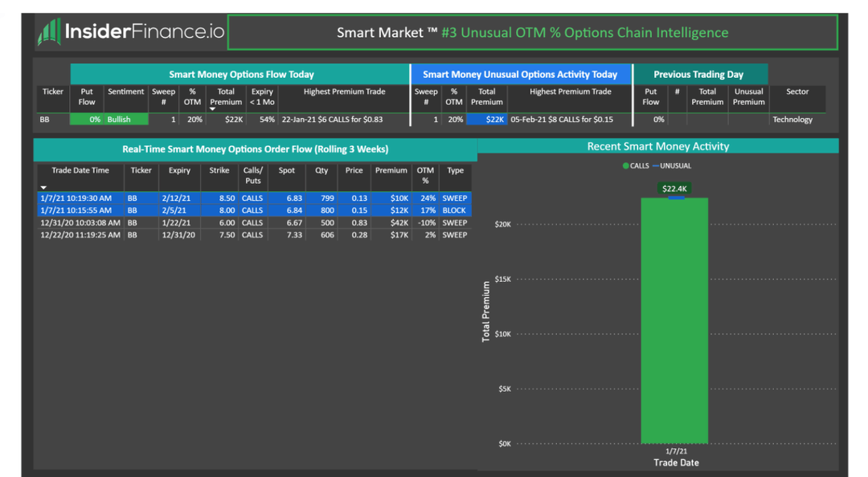Click the $22.4K data label above the bar
Viewport: 868px width, 477px height.
pos(675,188)
